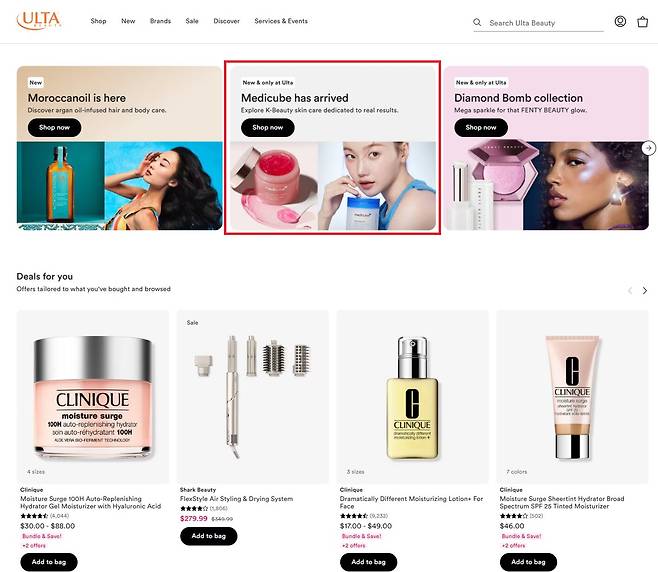Screen dimensions: 658x572
Task: Open the Shop menu
Action: tap(98, 21)
